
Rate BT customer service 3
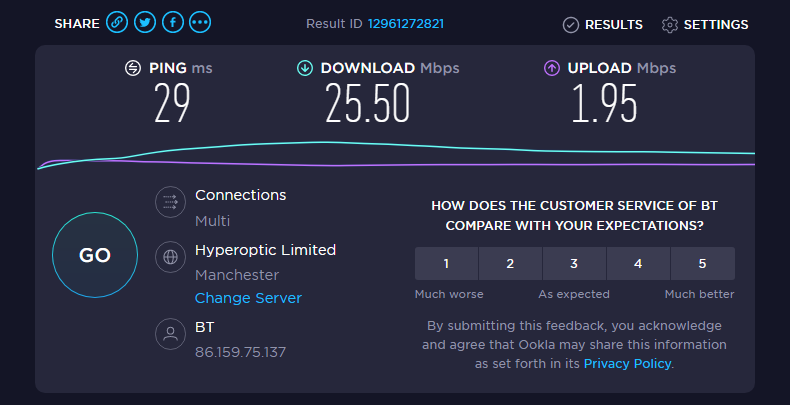(x=574, y=264)
